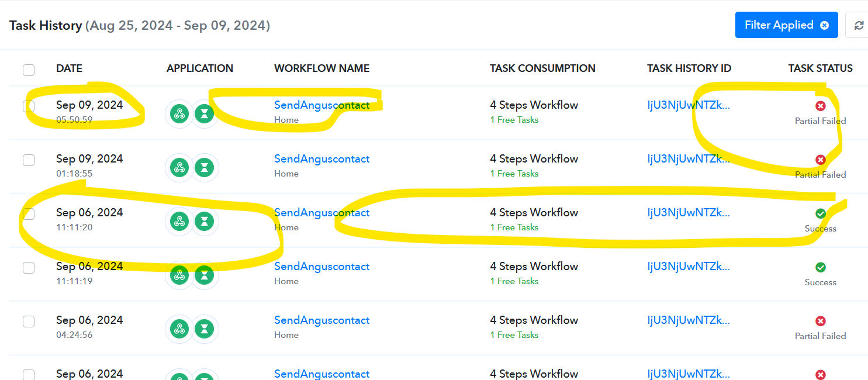Screen dimensions: 868x380
Task: Click red failed status icon in 04:24:56 row
Action: pyautogui.click(x=820, y=321)
